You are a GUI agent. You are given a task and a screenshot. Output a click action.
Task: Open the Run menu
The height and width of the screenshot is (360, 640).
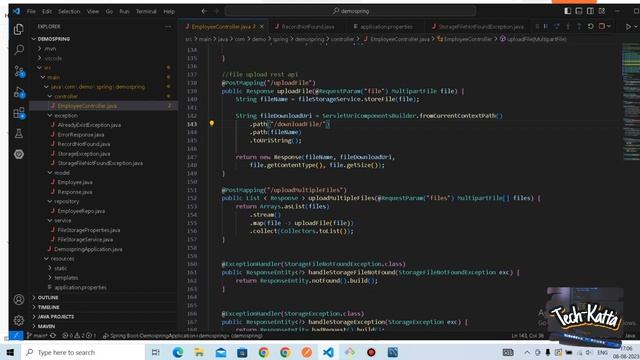[x=124, y=11]
